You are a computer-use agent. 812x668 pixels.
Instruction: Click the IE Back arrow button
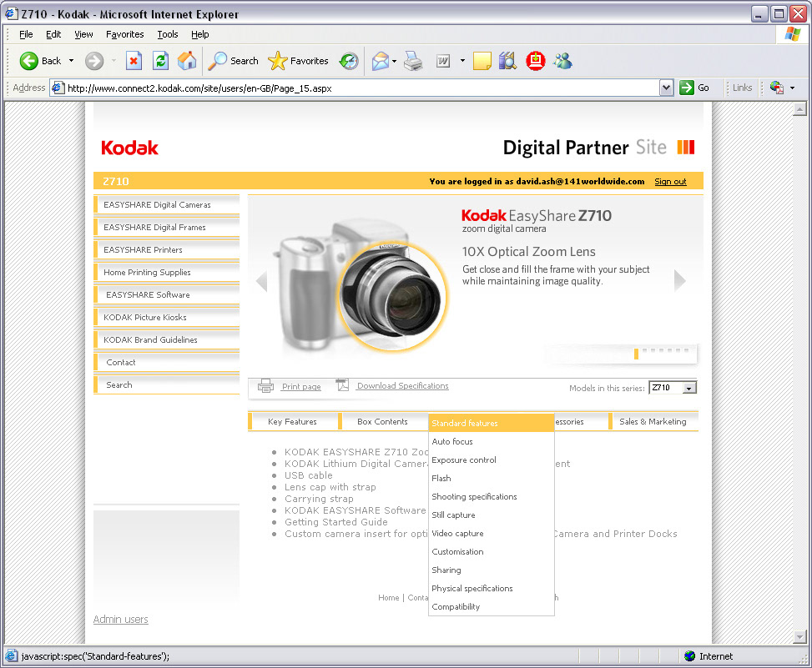point(29,61)
